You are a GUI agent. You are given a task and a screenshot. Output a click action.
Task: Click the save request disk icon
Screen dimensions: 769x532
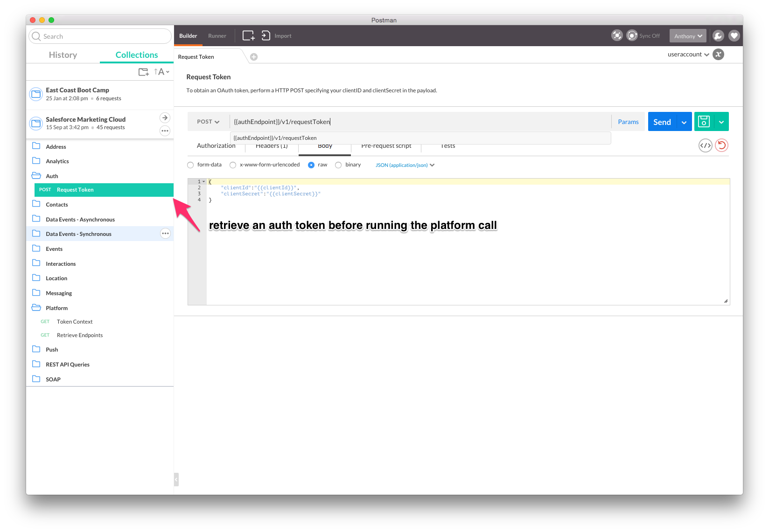click(x=704, y=122)
